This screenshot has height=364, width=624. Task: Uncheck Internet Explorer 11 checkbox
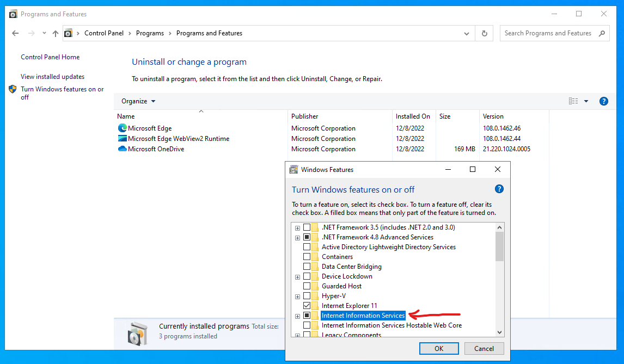307,306
